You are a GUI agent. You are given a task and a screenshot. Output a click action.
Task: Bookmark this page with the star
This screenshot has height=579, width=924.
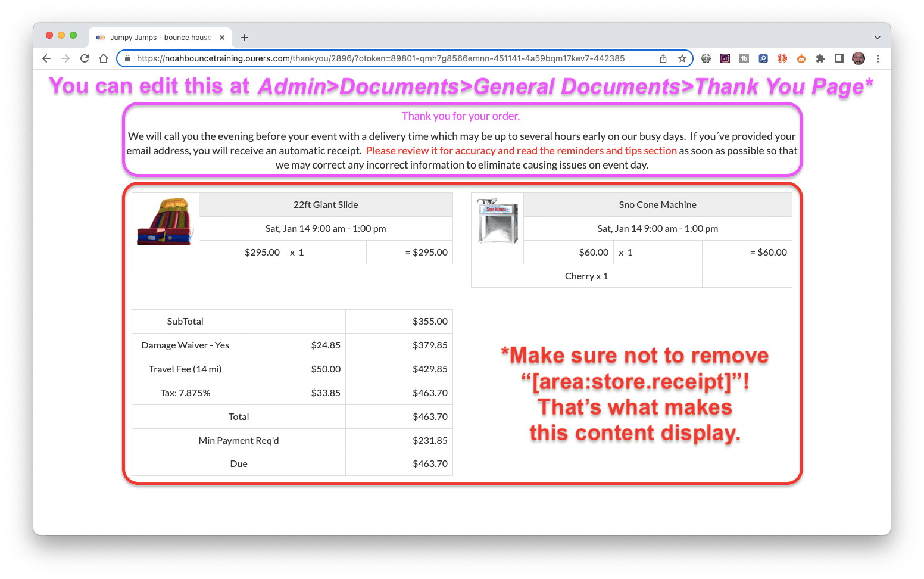tap(681, 58)
